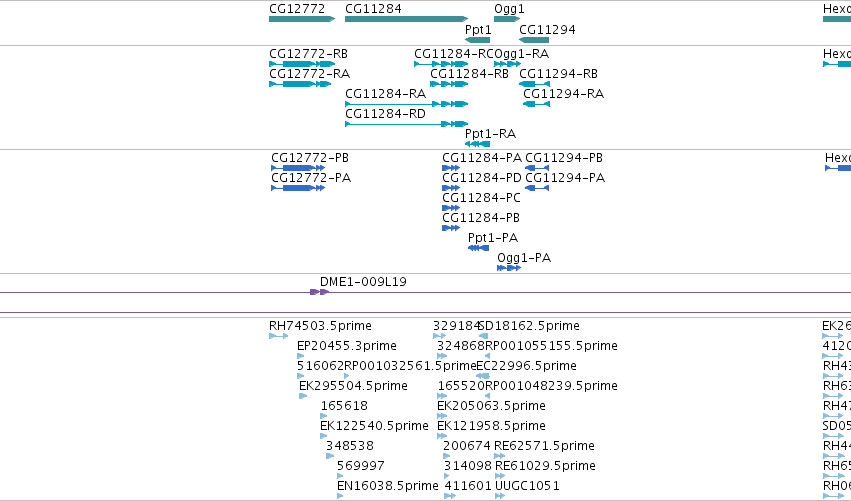Select the CG11294 gene label
This screenshot has width=851, height=501.
(547, 29)
